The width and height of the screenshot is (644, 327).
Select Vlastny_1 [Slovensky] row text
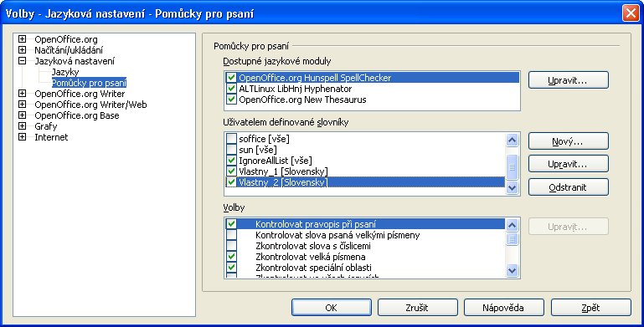[x=283, y=171]
